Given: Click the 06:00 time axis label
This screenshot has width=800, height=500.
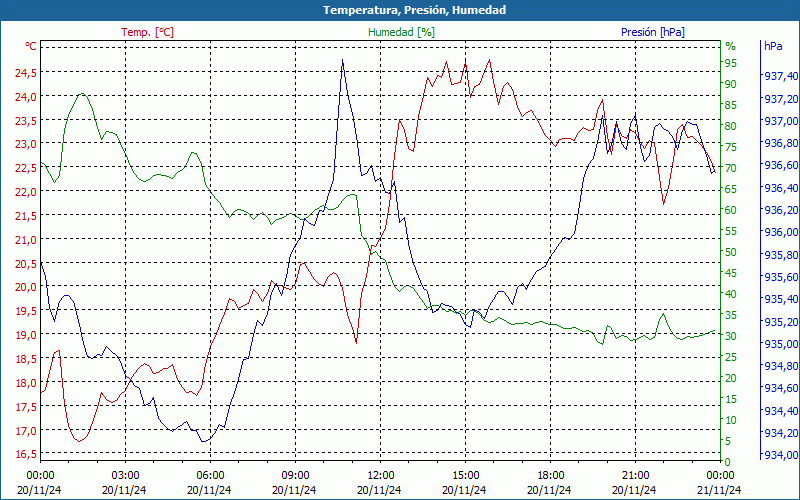Looking at the screenshot, I should [210, 474].
